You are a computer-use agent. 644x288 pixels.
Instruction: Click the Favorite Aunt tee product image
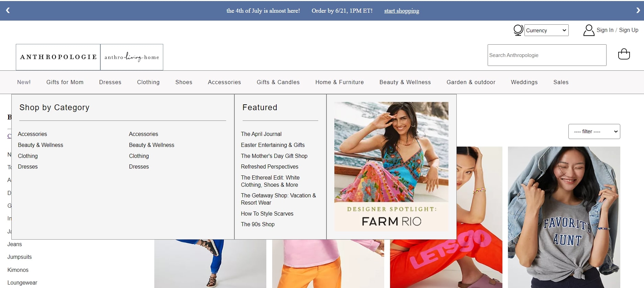(x=564, y=217)
